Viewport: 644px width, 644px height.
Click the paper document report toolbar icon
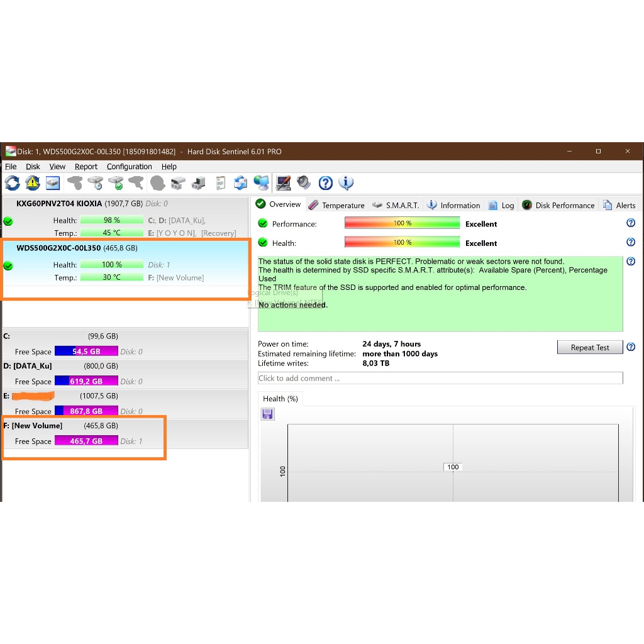coord(221,183)
